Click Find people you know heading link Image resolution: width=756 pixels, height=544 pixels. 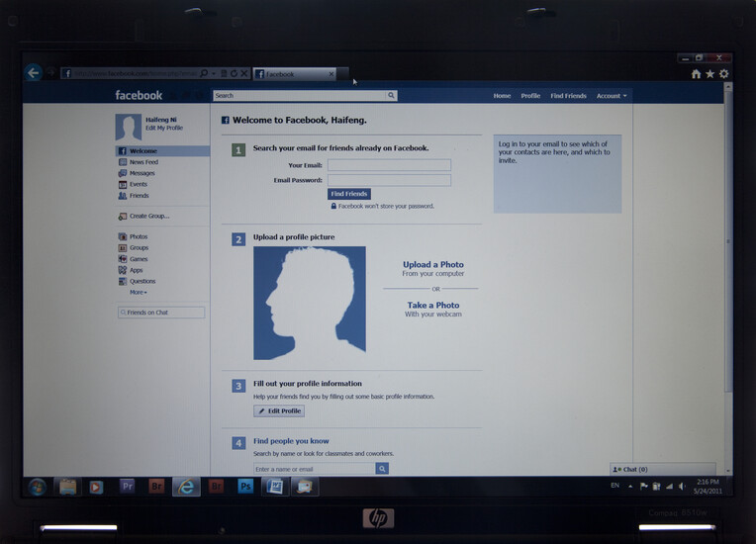click(x=291, y=441)
